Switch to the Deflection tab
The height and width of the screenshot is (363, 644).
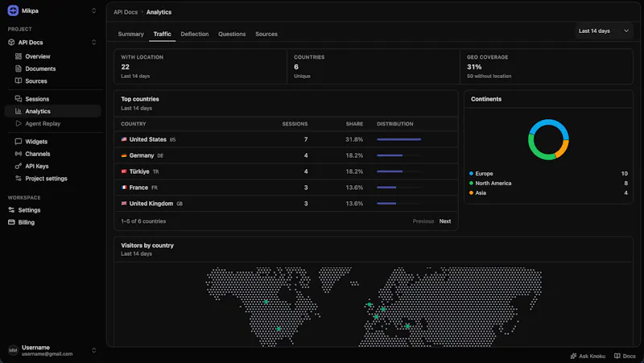195,34
